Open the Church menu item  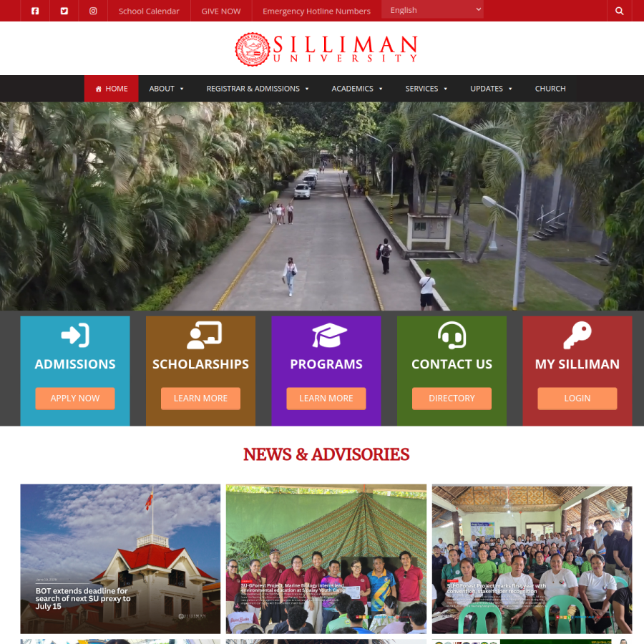click(550, 89)
